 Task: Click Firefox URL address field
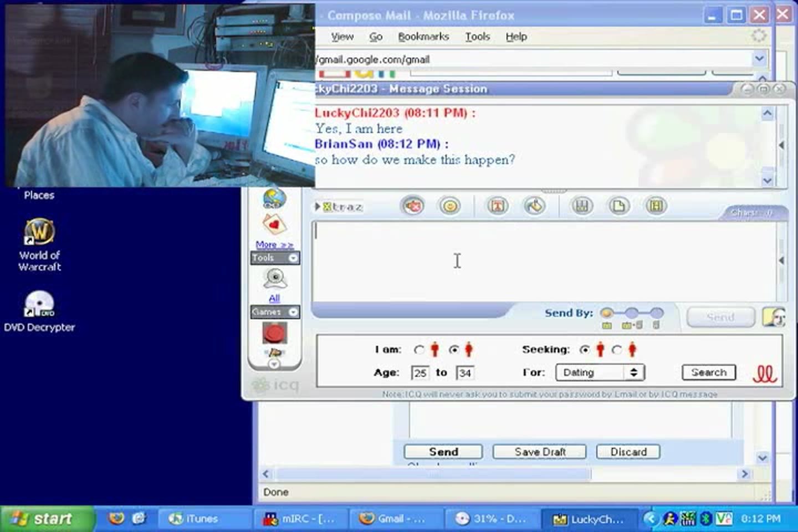point(533,59)
